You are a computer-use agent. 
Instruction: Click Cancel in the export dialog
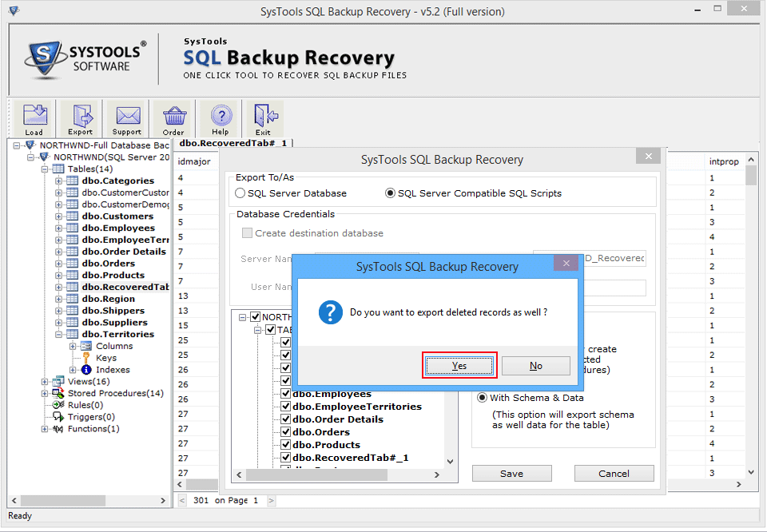pyautogui.click(x=614, y=474)
